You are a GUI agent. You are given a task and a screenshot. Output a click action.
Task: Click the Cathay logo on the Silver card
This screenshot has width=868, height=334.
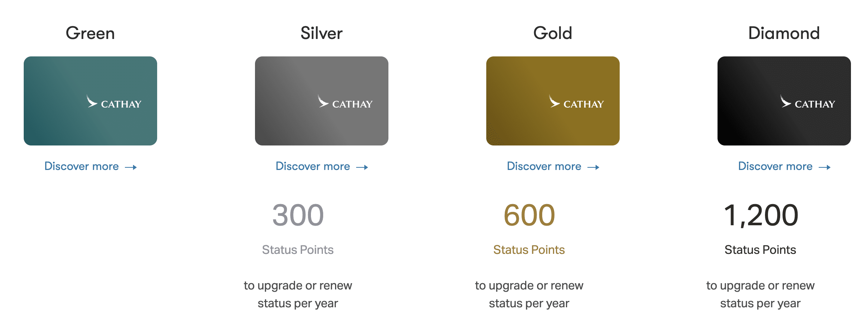click(345, 102)
